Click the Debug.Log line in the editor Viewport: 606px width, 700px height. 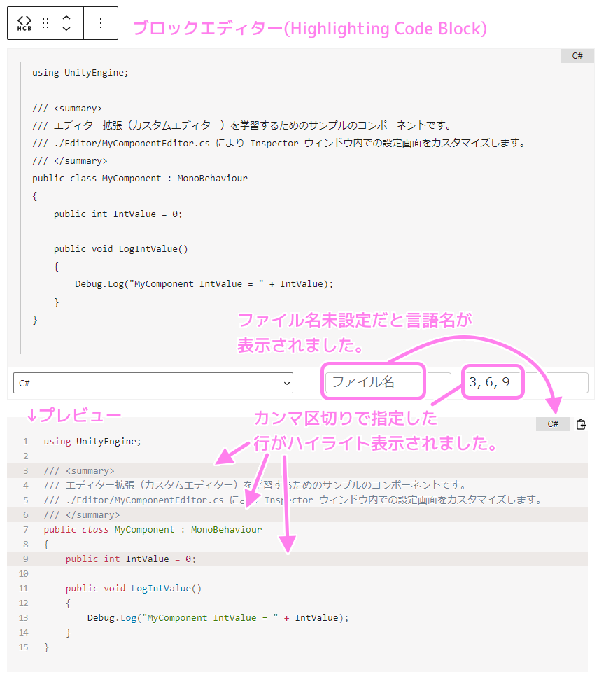204,284
